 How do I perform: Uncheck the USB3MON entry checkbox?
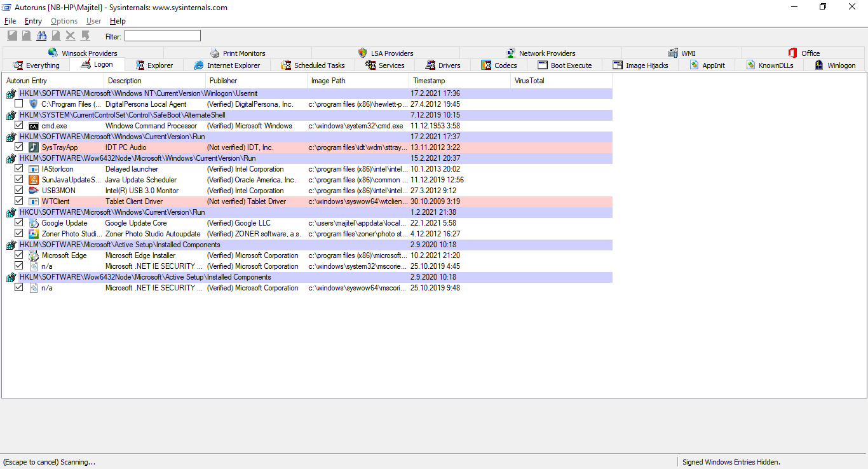click(19, 190)
